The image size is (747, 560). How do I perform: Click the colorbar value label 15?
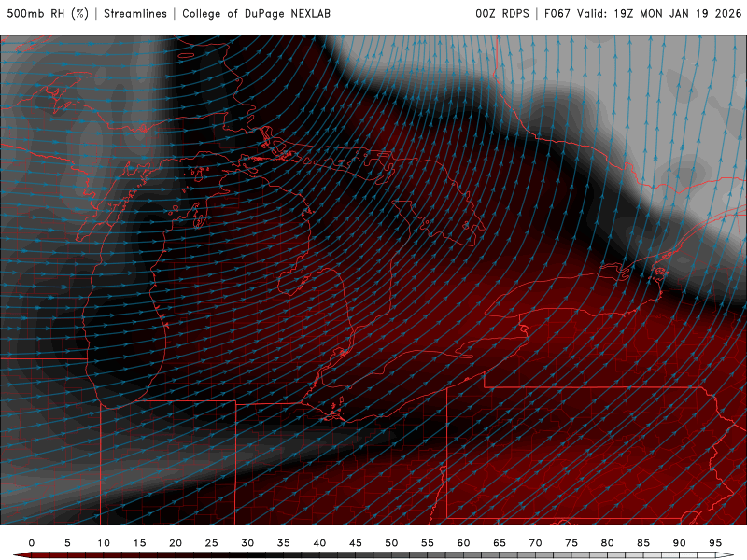139,543
